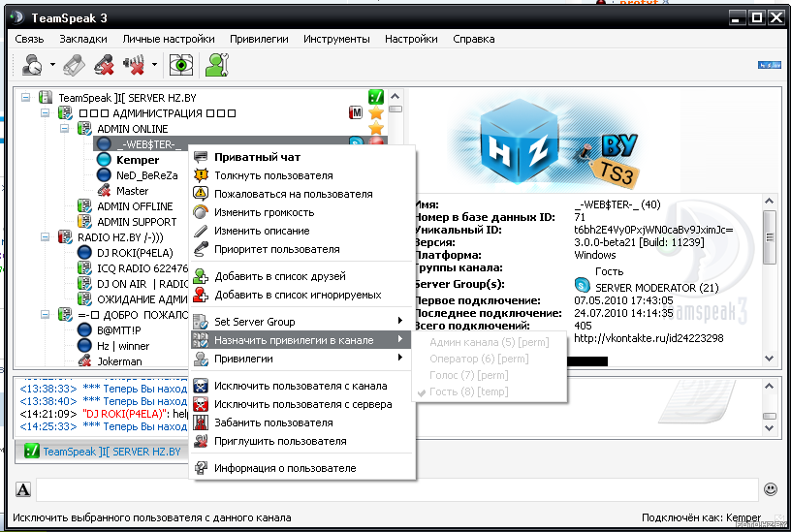Open the contacts manager toolbar icon
The image size is (791, 532).
[217, 65]
